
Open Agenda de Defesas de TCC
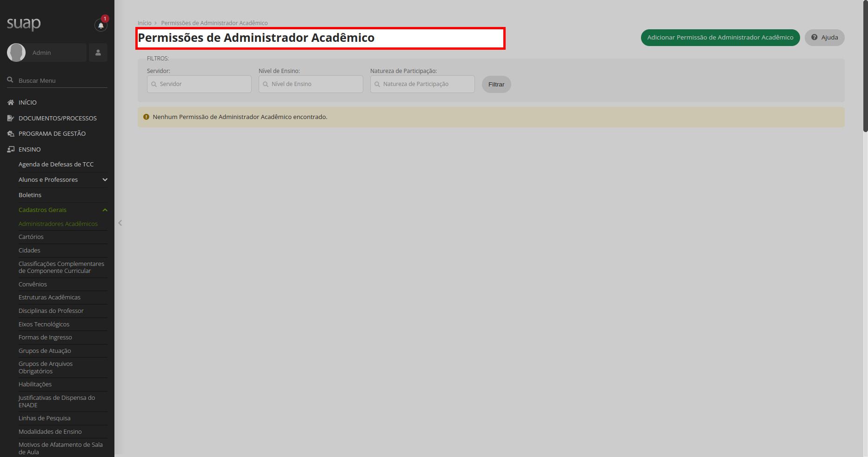pos(56,164)
